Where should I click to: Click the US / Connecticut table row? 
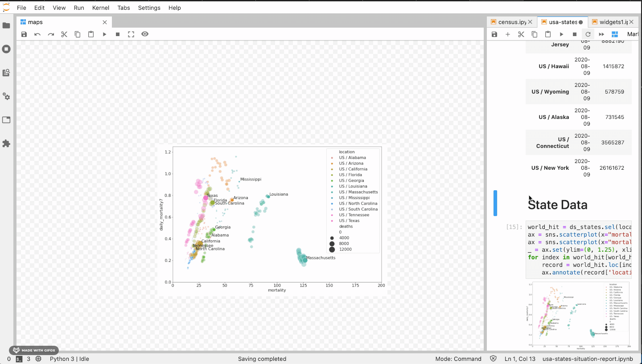click(579, 143)
